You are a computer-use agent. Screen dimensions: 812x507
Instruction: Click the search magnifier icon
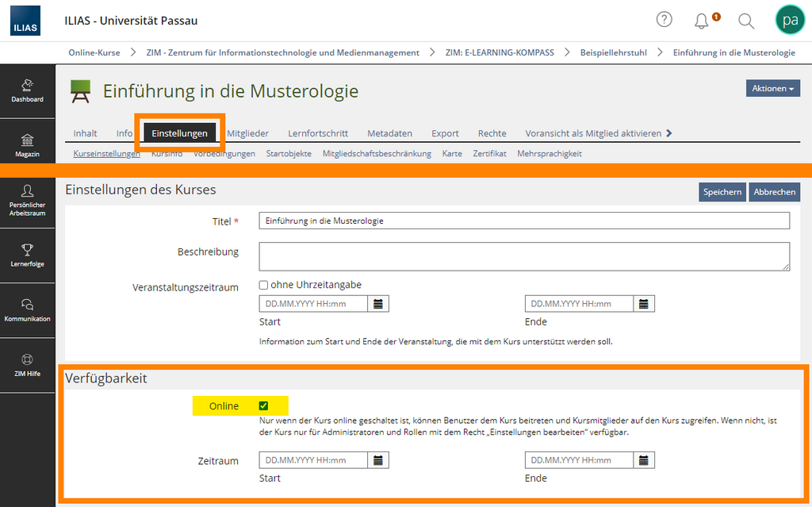tap(745, 21)
